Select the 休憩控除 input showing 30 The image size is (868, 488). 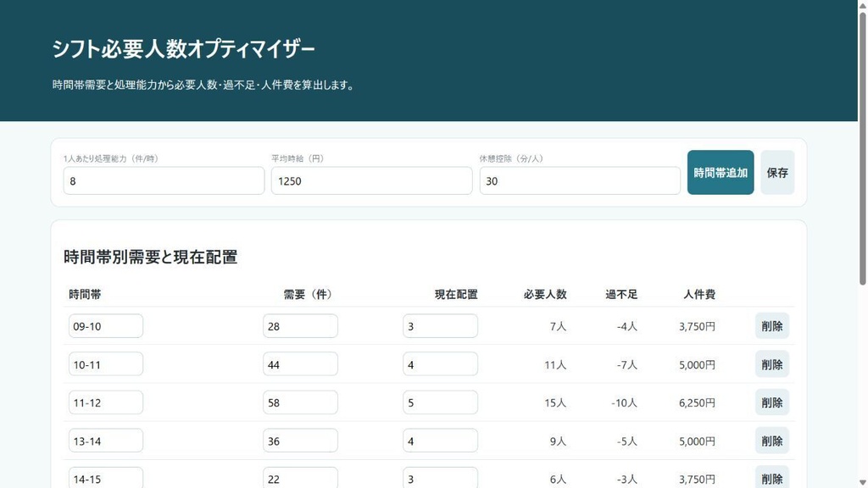[x=580, y=181]
